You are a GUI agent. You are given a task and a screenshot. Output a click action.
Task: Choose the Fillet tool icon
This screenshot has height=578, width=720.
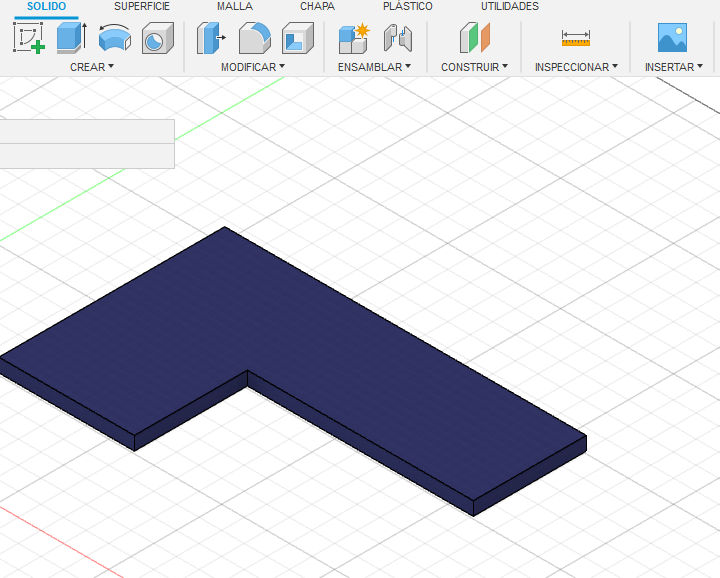(x=255, y=38)
